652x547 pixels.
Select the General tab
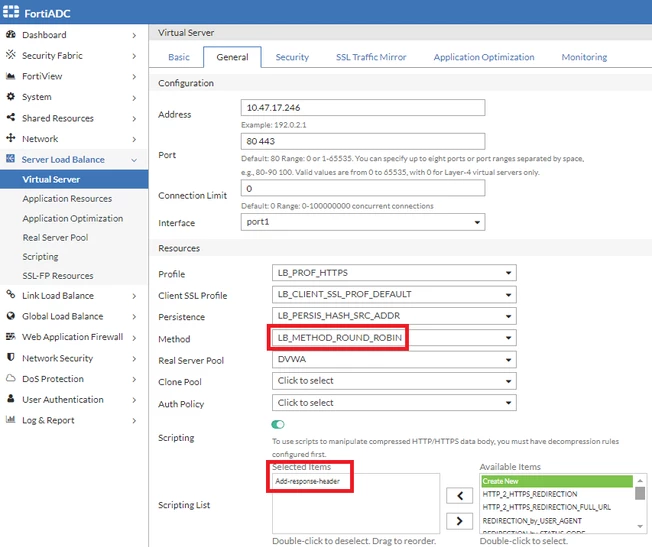pos(232,57)
